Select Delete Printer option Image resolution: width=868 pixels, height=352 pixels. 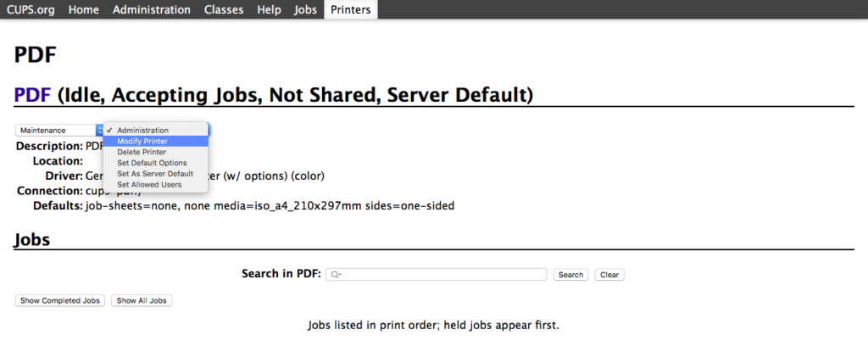pyautogui.click(x=142, y=152)
